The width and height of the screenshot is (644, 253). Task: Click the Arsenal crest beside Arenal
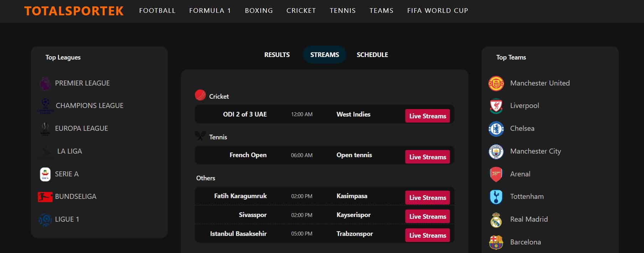[496, 174]
